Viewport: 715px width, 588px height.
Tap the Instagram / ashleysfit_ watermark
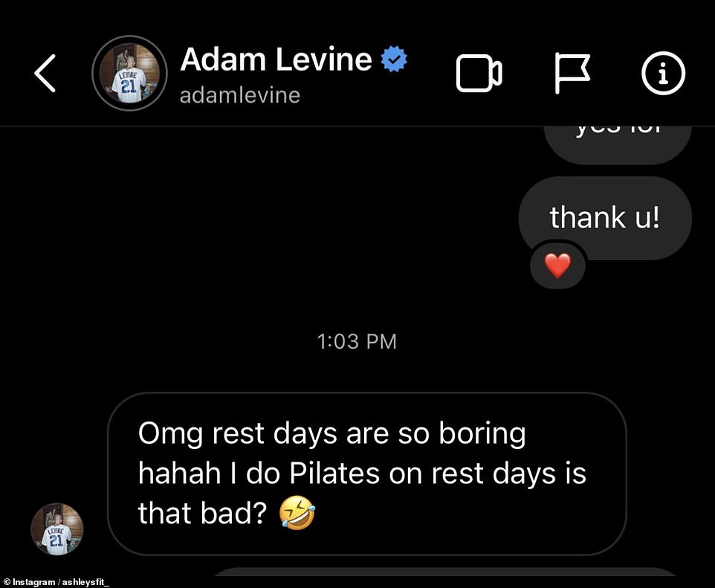tap(56, 582)
